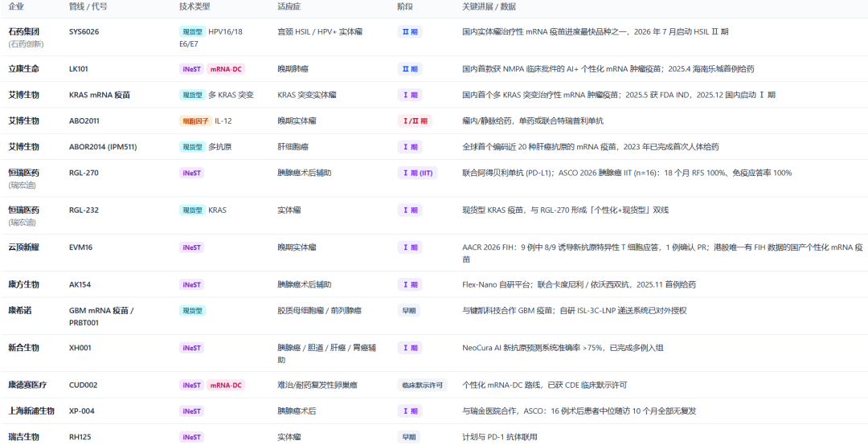Viewport: 868px width, 445px height.
Task: Click the 细胞因子 tag in the ABO2011 row
Action: pyautogui.click(x=195, y=120)
